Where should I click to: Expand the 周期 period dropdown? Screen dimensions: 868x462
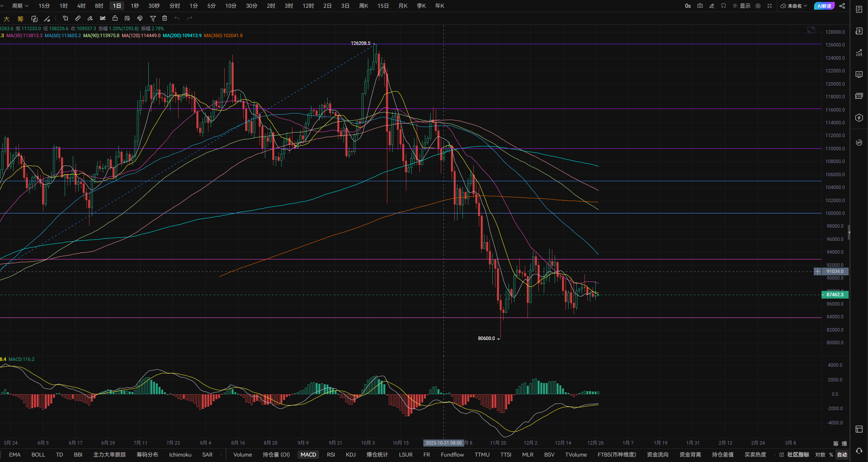tap(20, 6)
